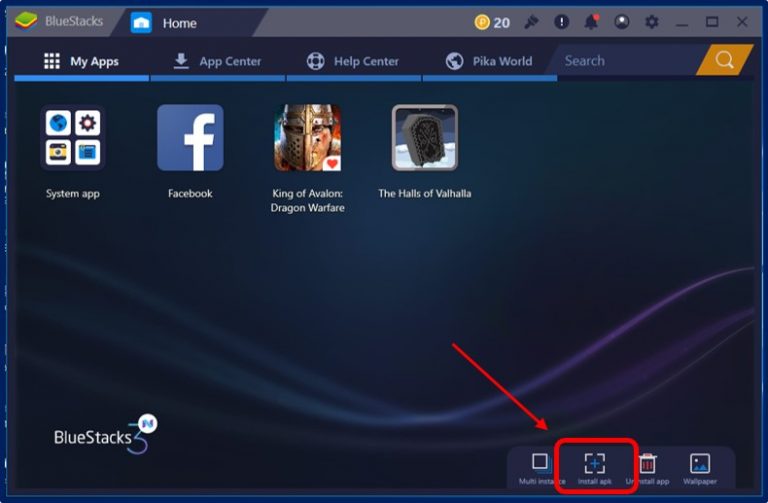Click the Facebook label text
The height and width of the screenshot is (503, 768).
190,193
